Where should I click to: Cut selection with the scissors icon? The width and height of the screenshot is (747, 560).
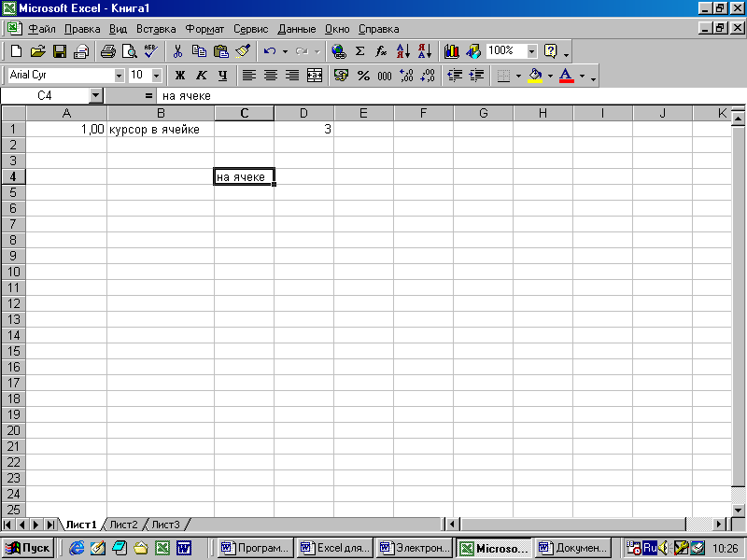(x=177, y=51)
